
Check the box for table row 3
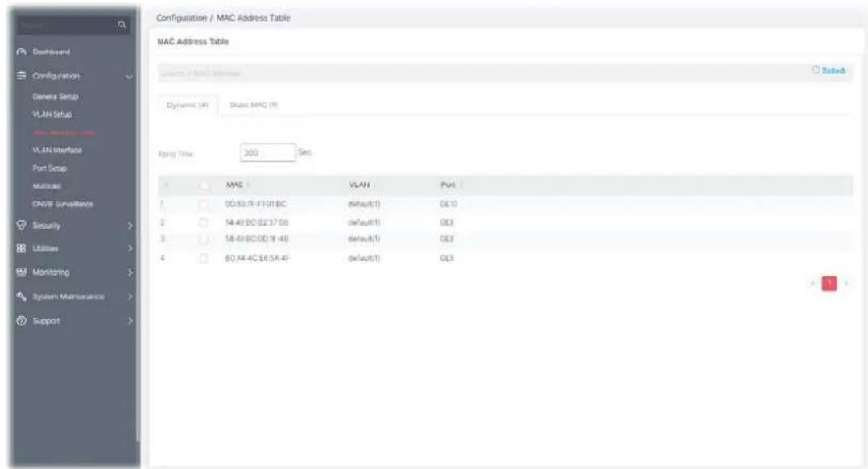point(203,239)
